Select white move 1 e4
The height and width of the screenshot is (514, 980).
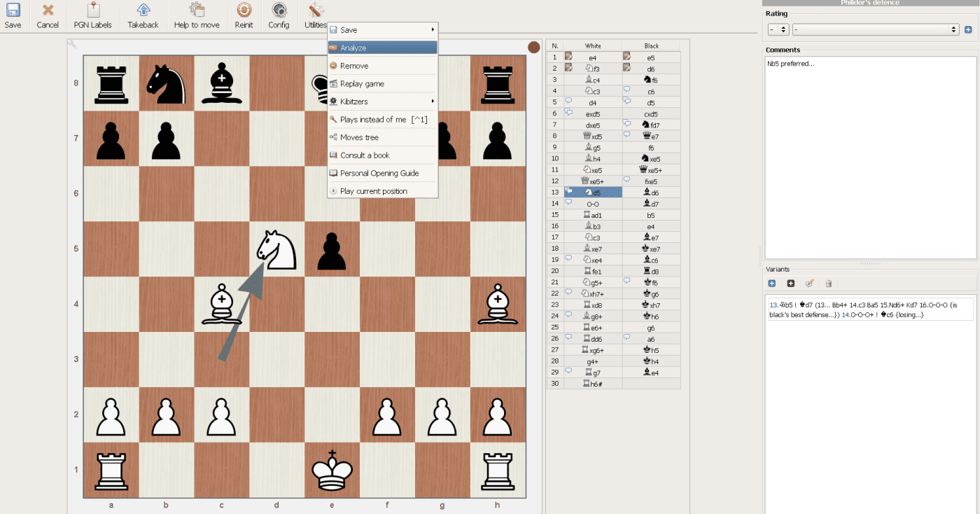[x=592, y=57]
